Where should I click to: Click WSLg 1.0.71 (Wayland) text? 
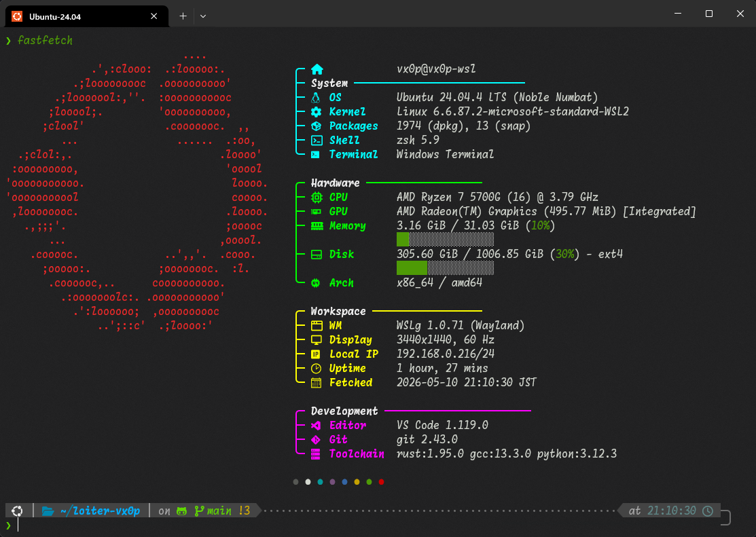pyautogui.click(x=461, y=326)
